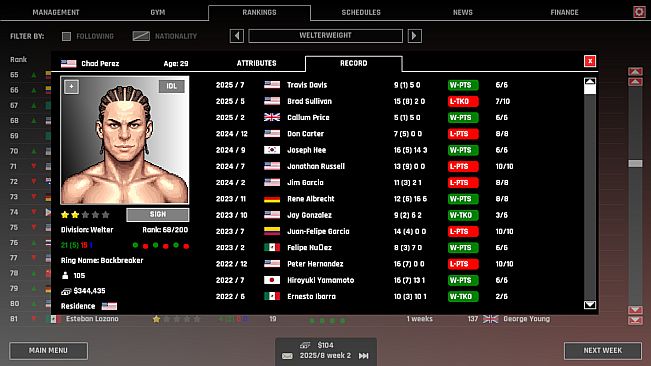Click the Colombian flag beside Juan-Felipe Garcia
This screenshot has height=366, width=651.
coord(272,231)
